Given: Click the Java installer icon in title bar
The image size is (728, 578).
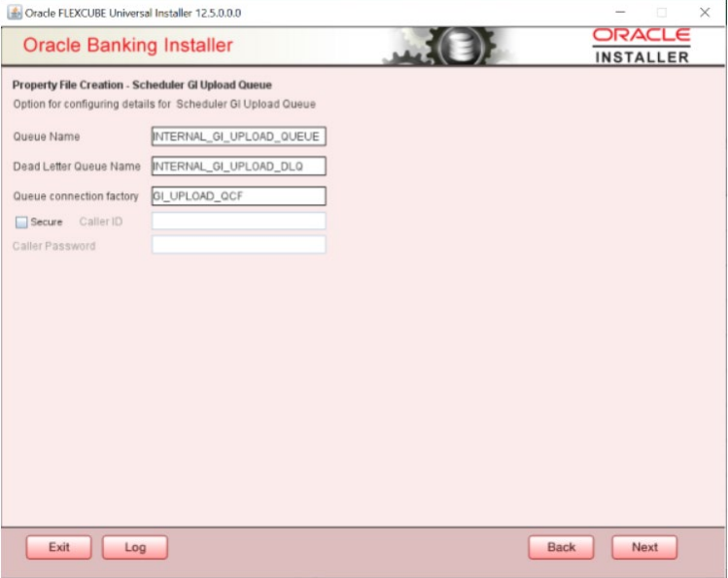Looking at the screenshot, I should (x=15, y=13).
